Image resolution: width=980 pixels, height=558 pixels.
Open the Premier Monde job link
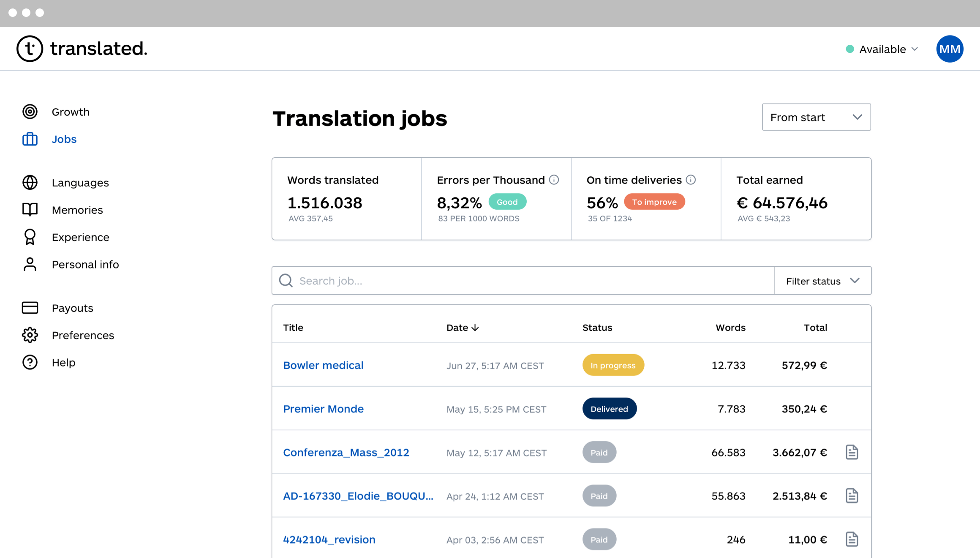coord(323,409)
